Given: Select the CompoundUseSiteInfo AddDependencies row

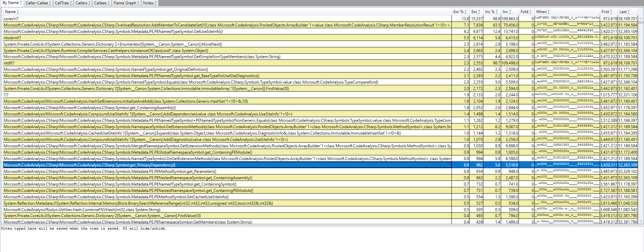Looking at the screenshot, I should [x=320, y=114].
